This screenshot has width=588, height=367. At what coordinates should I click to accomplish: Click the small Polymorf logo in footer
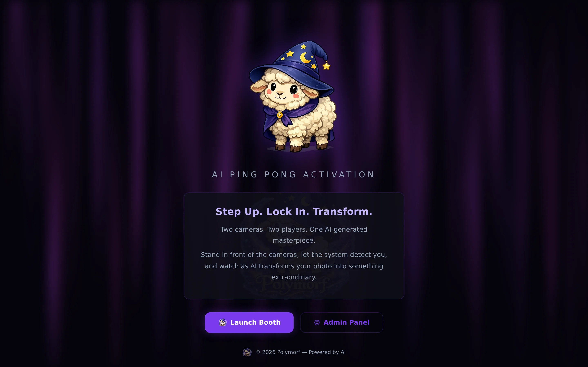click(x=247, y=352)
